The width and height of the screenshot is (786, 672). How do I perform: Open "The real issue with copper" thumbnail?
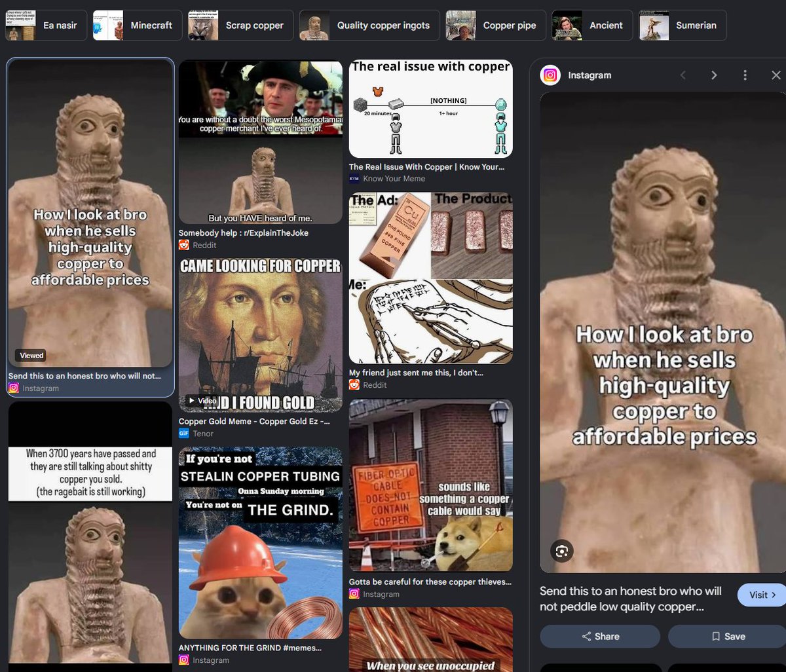431,109
